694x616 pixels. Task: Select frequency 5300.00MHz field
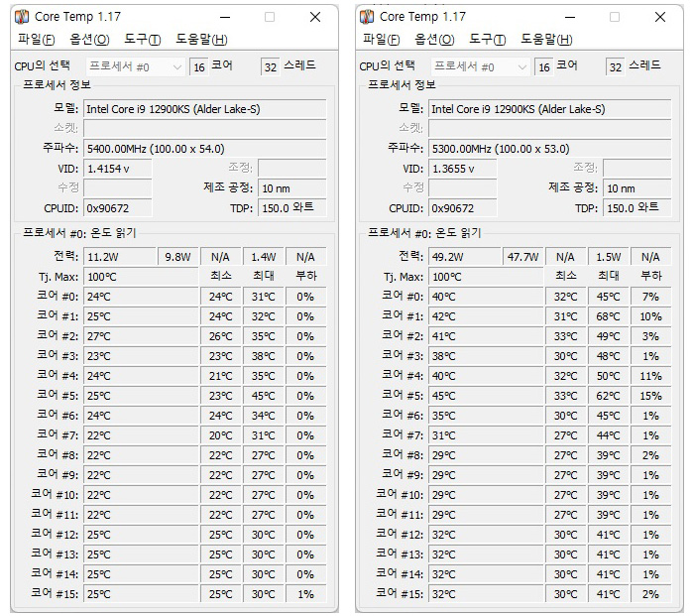tap(549, 149)
